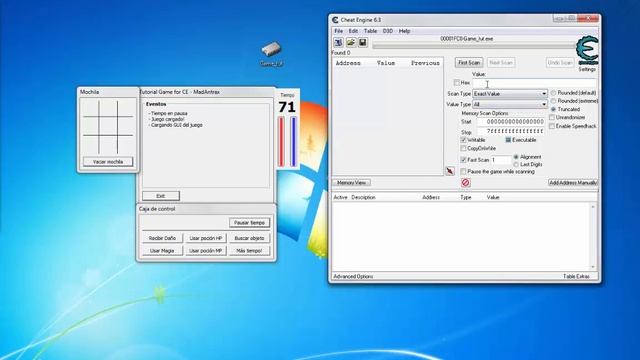Select Rounded (extreme) radio option
The height and width of the screenshot is (360, 640).
[553, 101]
